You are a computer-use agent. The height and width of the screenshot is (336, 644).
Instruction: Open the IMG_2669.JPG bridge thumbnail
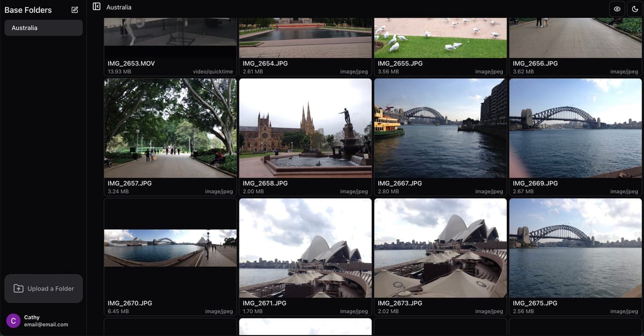pos(575,128)
